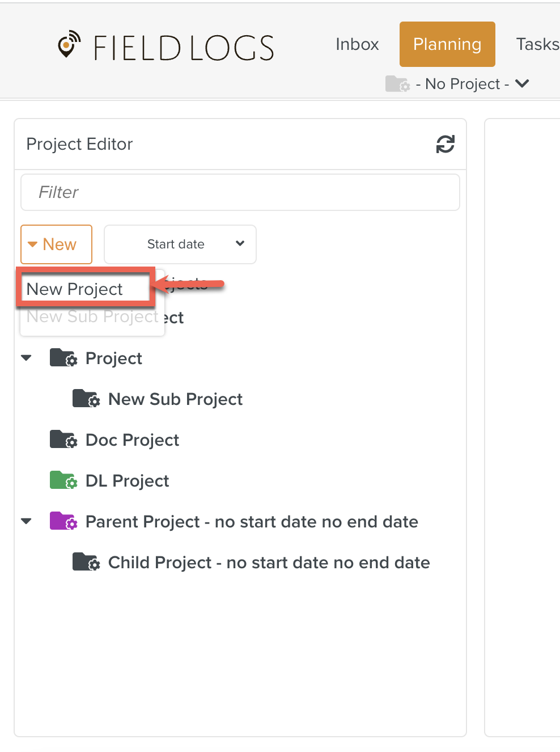Choose New Sub Project from the menu

tap(92, 316)
